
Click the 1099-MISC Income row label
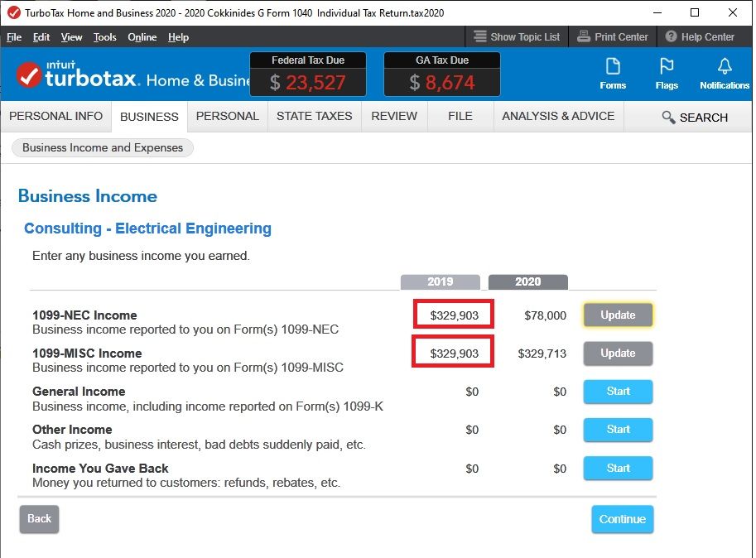pyautogui.click(x=87, y=354)
